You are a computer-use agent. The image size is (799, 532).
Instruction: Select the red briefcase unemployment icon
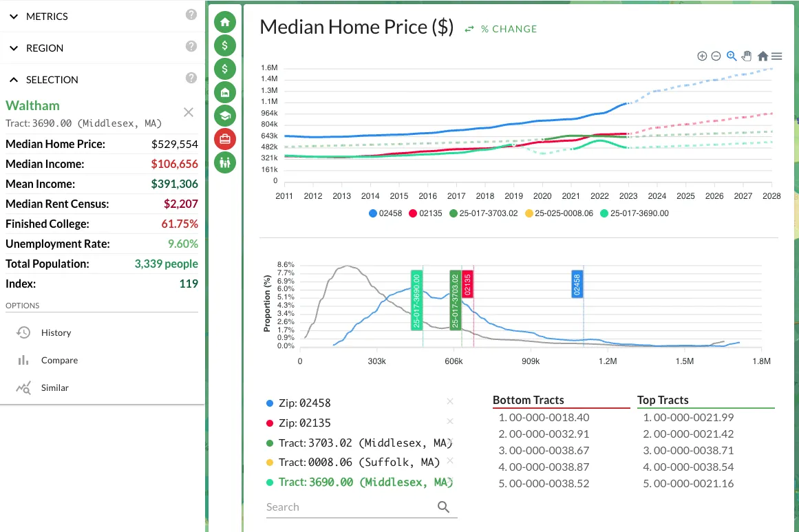(x=225, y=139)
